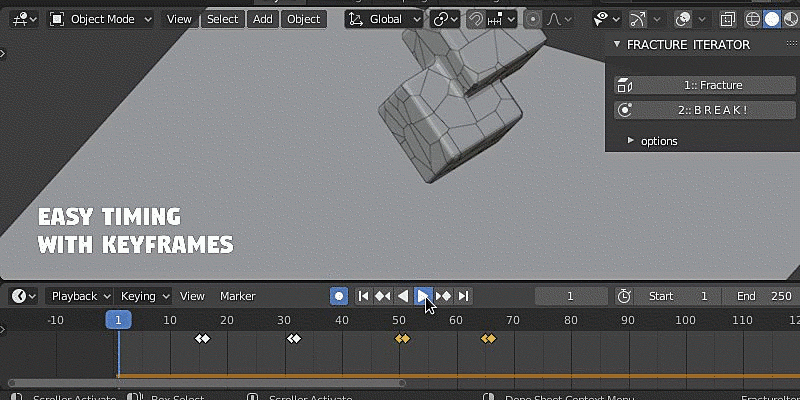Open the Playback popover menu
Image resolution: width=800 pixels, height=400 pixels.
(x=81, y=296)
